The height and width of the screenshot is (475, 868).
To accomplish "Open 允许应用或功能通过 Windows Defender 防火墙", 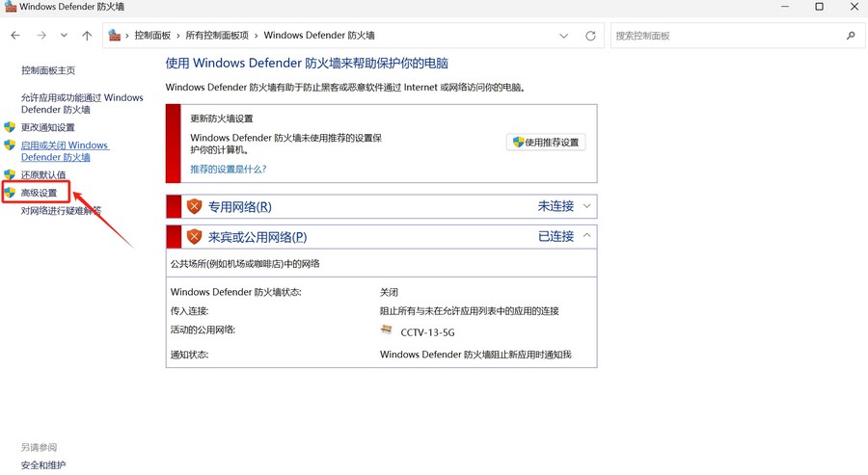I will point(82,103).
